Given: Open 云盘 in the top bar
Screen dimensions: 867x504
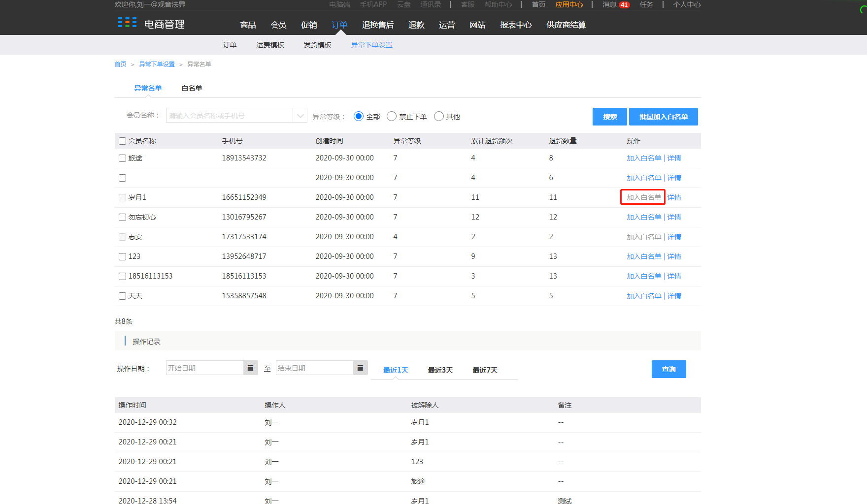Looking at the screenshot, I should 403,4.
